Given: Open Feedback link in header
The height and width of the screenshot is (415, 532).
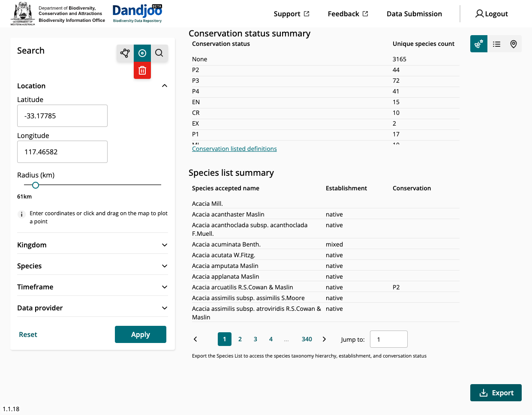Looking at the screenshot, I should (348, 14).
